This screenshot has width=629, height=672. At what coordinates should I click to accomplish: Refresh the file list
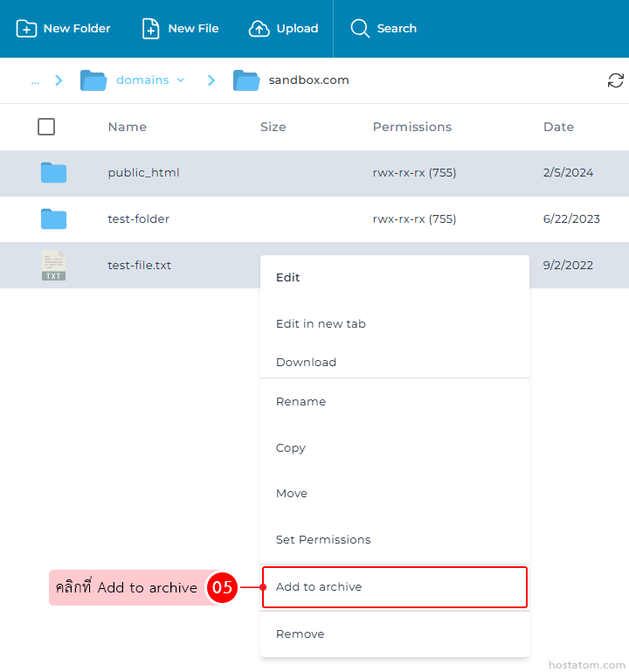[x=616, y=80]
